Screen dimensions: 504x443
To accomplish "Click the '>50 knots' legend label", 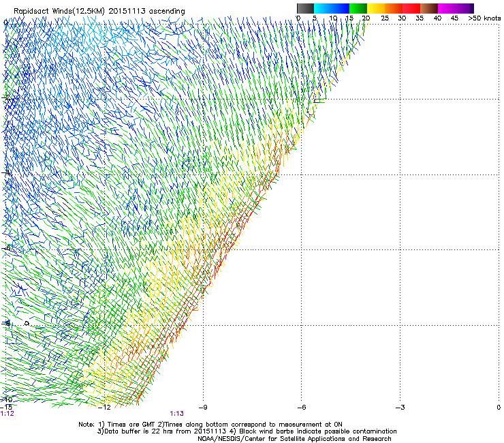I will coord(484,18).
